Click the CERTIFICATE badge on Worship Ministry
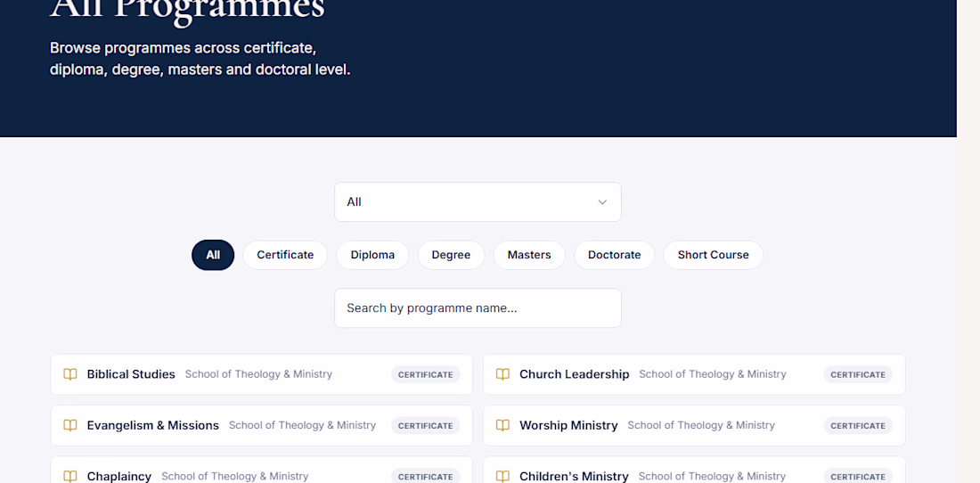The height and width of the screenshot is (483, 980). pos(858,425)
